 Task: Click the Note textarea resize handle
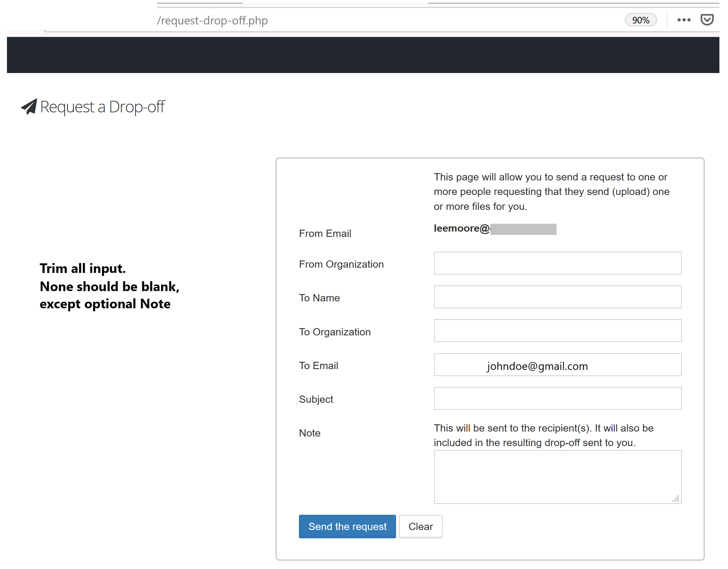(676, 499)
